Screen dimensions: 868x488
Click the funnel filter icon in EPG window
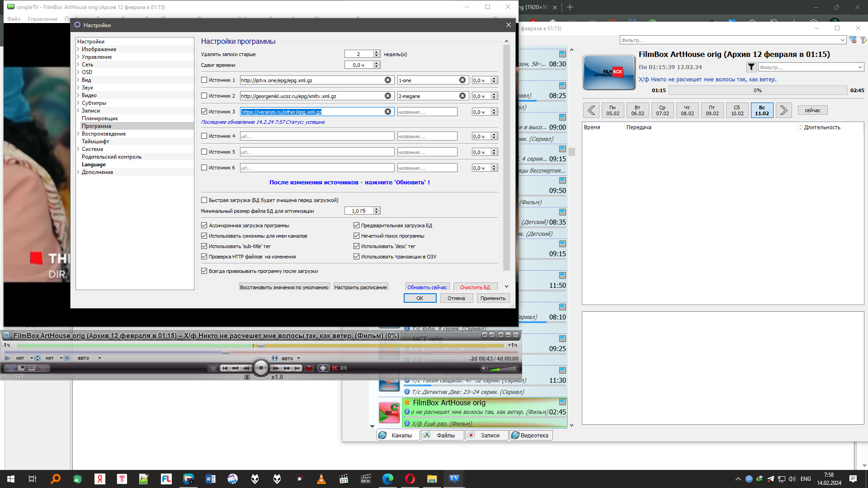coord(751,67)
